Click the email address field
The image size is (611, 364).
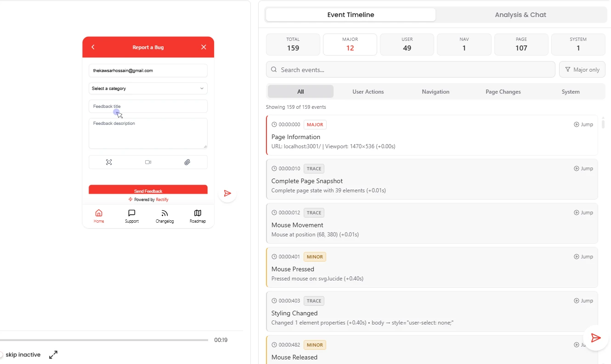pyautogui.click(x=148, y=71)
